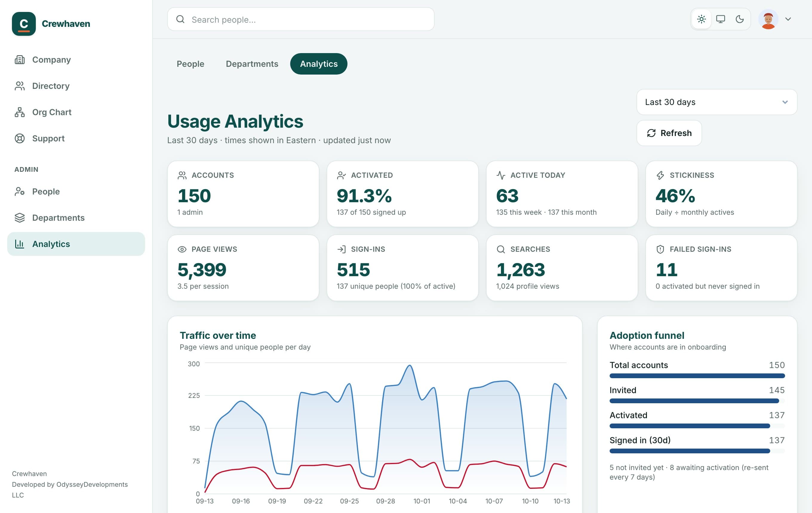Open sidebar Analytics via its bar-chart icon
The width and height of the screenshot is (812, 513).
pyautogui.click(x=20, y=244)
